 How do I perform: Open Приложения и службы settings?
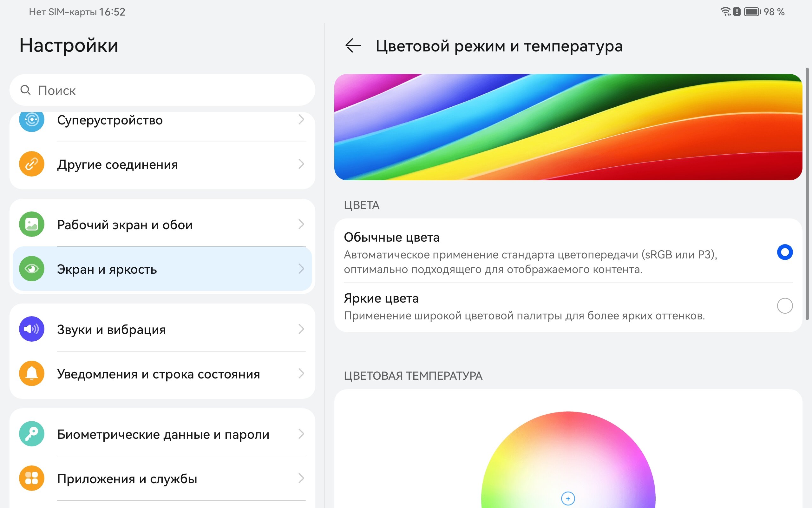[x=162, y=478]
